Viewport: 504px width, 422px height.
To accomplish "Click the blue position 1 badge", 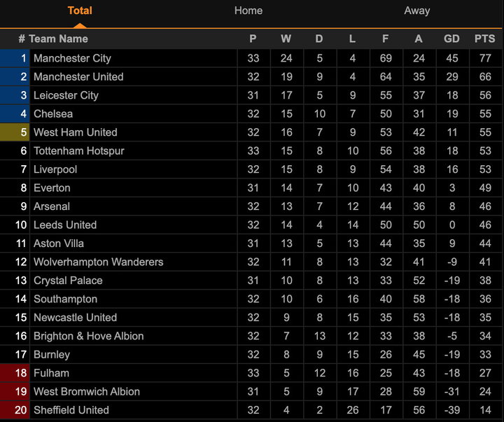I will 15,58.
